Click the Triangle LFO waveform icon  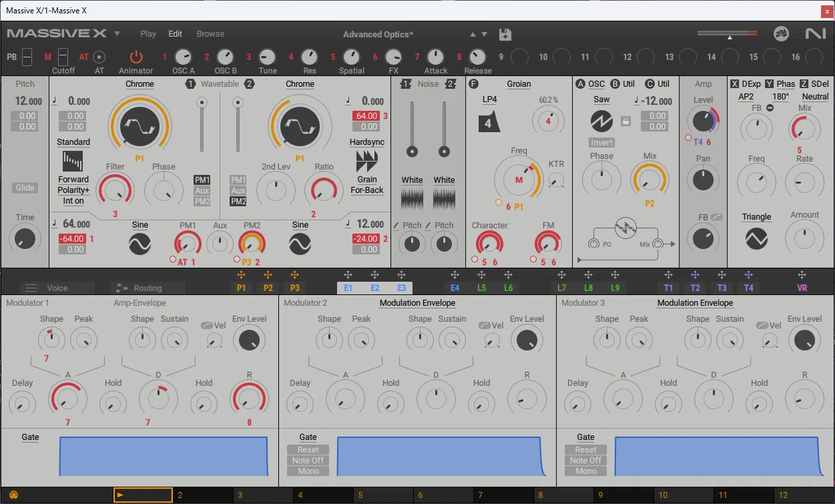tap(756, 238)
